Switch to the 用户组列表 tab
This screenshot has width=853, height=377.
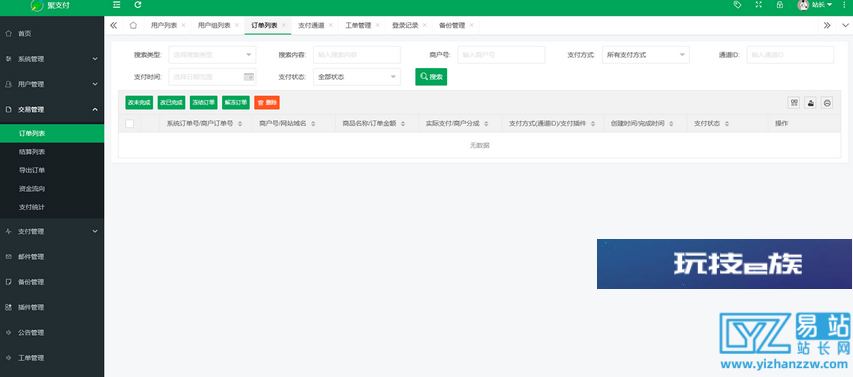coord(214,26)
